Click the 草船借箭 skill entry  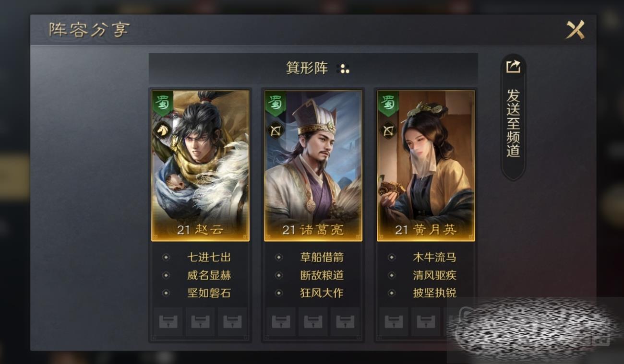[322, 258]
